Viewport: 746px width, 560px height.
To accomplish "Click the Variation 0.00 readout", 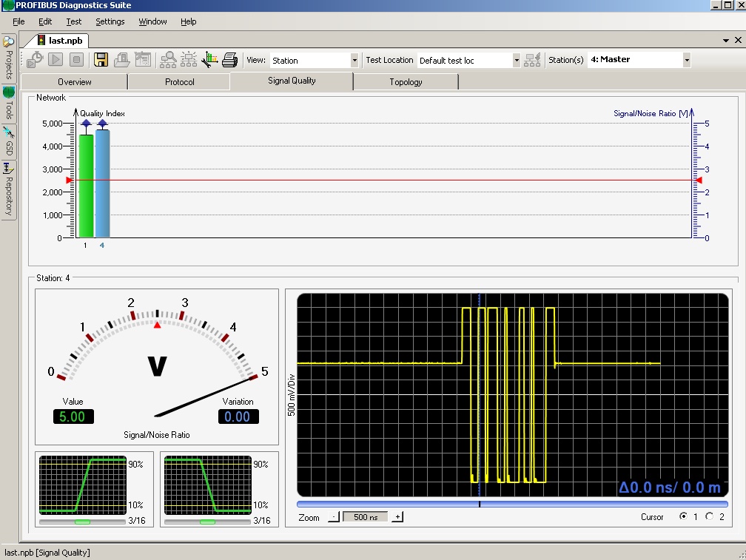I will click(238, 416).
